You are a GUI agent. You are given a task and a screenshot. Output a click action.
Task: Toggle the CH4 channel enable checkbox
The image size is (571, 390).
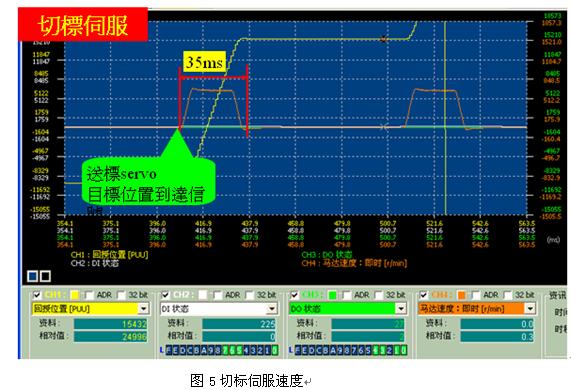(423, 295)
